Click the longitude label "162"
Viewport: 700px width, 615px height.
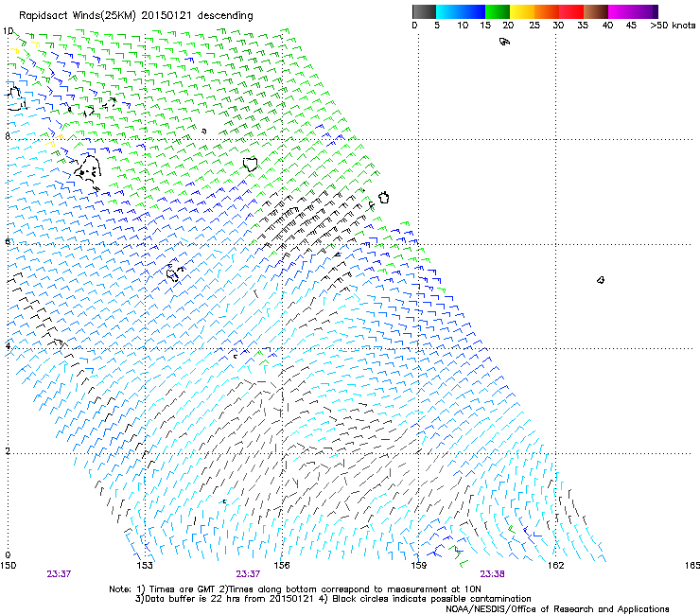pyautogui.click(x=555, y=566)
